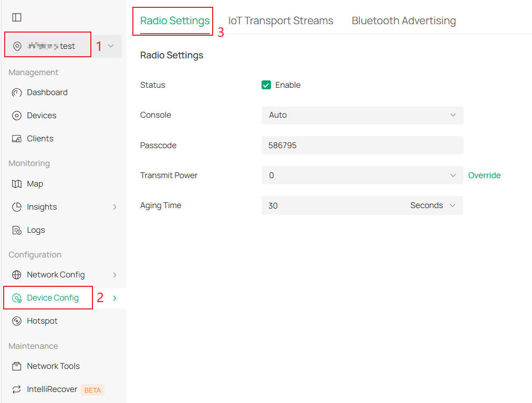Open Network Tools under Maintenance
This screenshot has height=403, width=532.
coord(53,366)
